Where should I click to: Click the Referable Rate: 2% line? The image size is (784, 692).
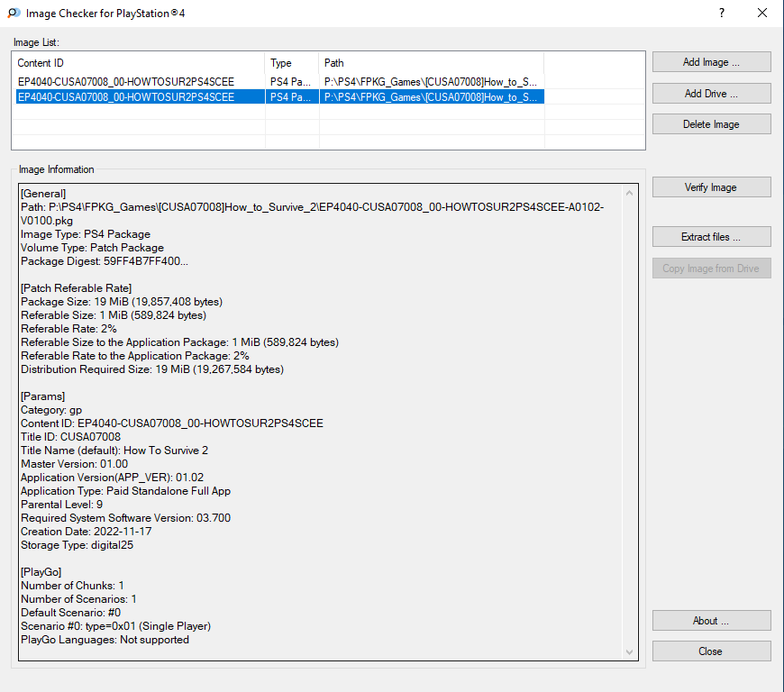tap(69, 329)
